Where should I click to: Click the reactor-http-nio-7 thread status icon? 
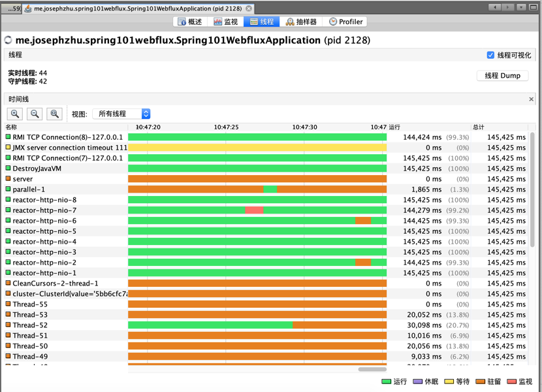tap(8, 210)
